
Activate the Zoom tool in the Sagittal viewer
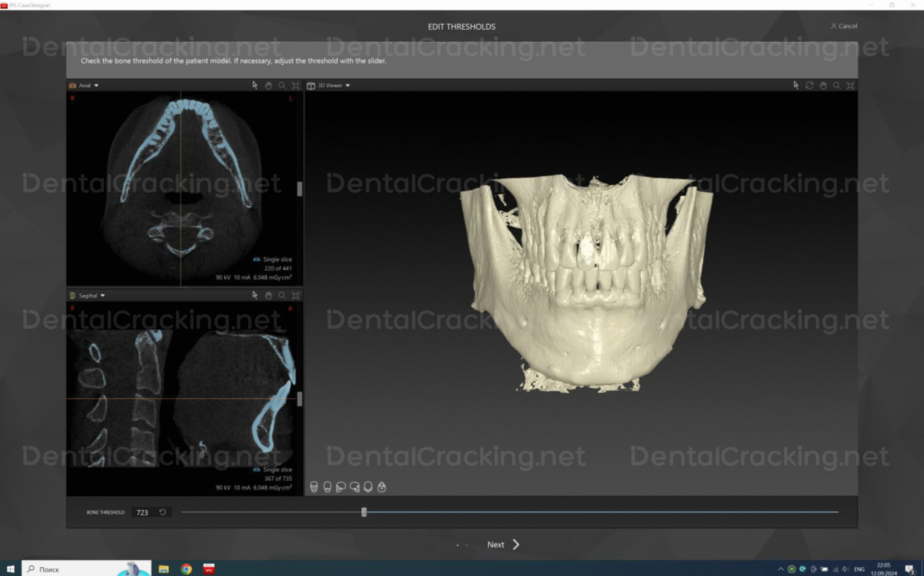tap(282, 295)
